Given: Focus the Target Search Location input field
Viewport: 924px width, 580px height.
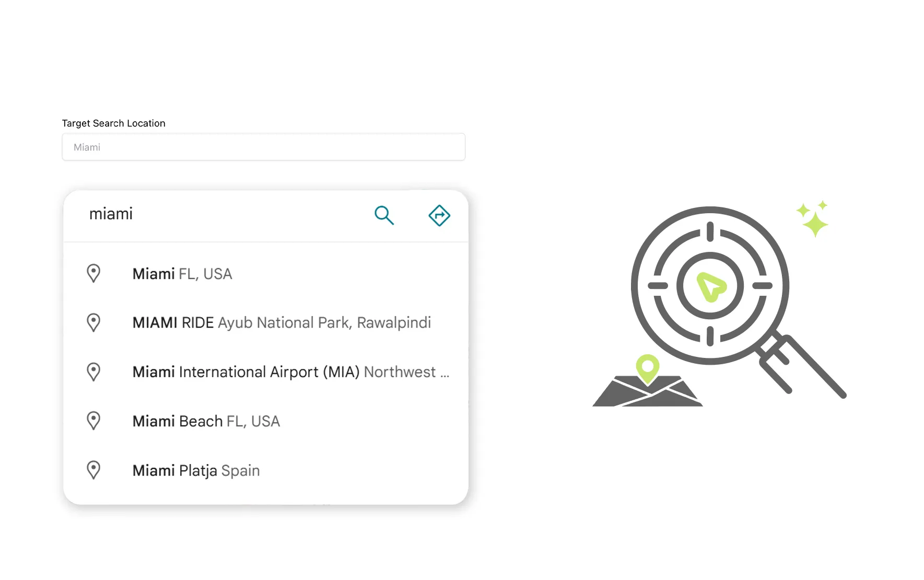Looking at the screenshot, I should 263,147.
